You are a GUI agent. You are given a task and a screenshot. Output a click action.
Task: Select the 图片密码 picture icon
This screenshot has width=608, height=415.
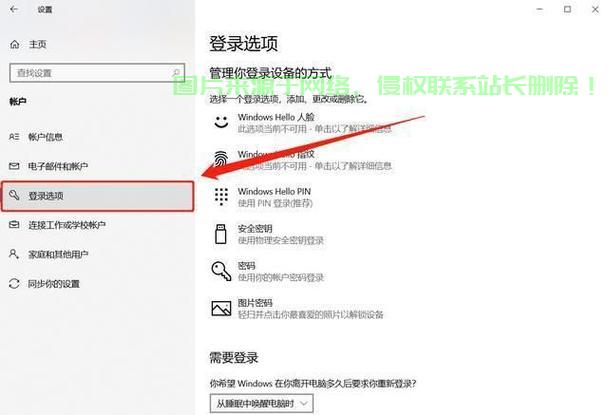(x=221, y=308)
